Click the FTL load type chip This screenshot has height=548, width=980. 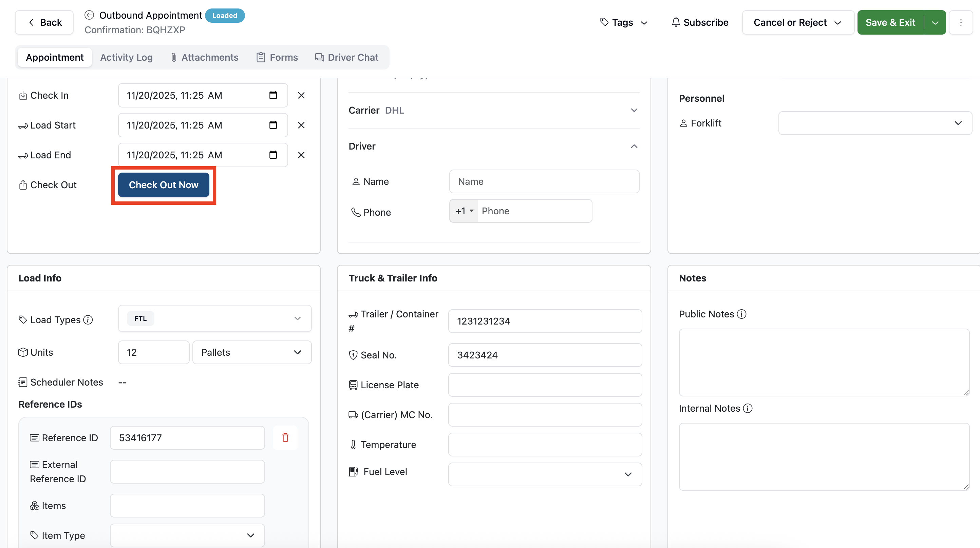(x=140, y=318)
